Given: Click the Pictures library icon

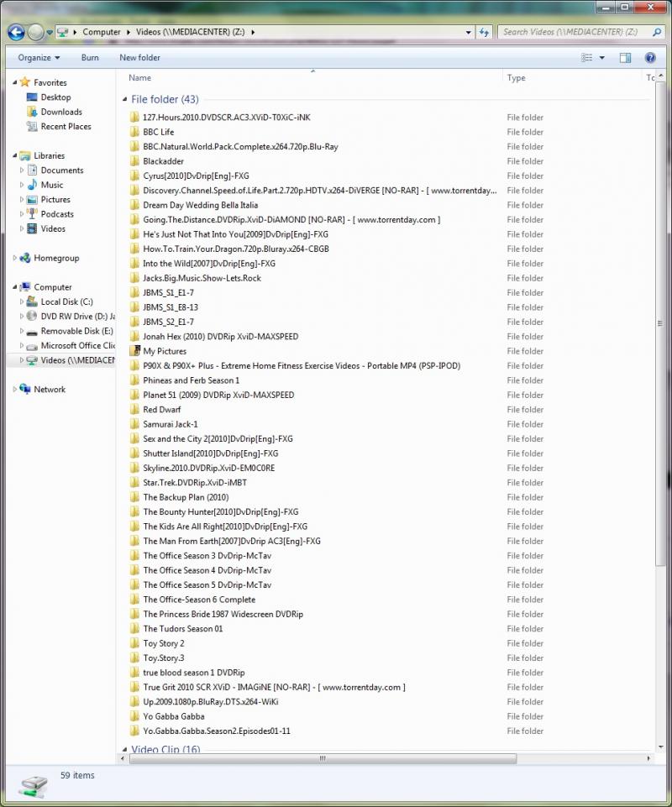Looking at the screenshot, I should click(32, 199).
